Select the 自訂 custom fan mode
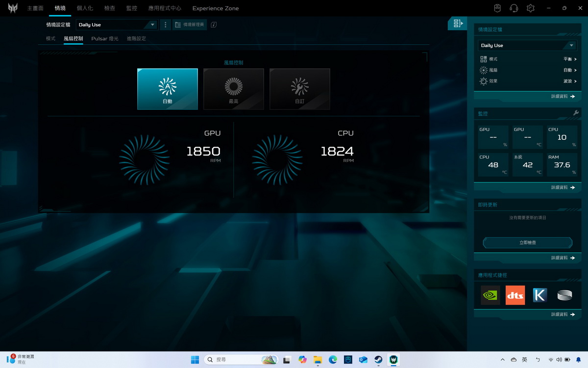The image size is (588, 368). pyautogui.click(x=299, y=89)
